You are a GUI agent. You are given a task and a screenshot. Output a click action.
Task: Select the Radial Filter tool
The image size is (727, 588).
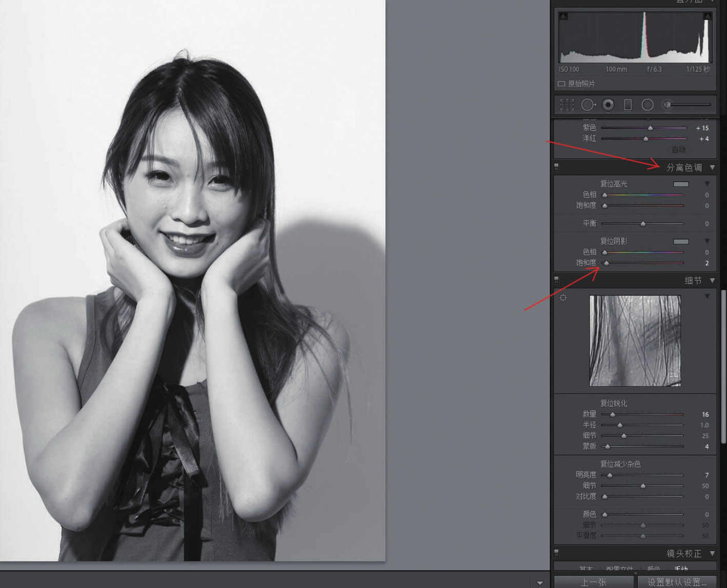click(x=647, y=105)
